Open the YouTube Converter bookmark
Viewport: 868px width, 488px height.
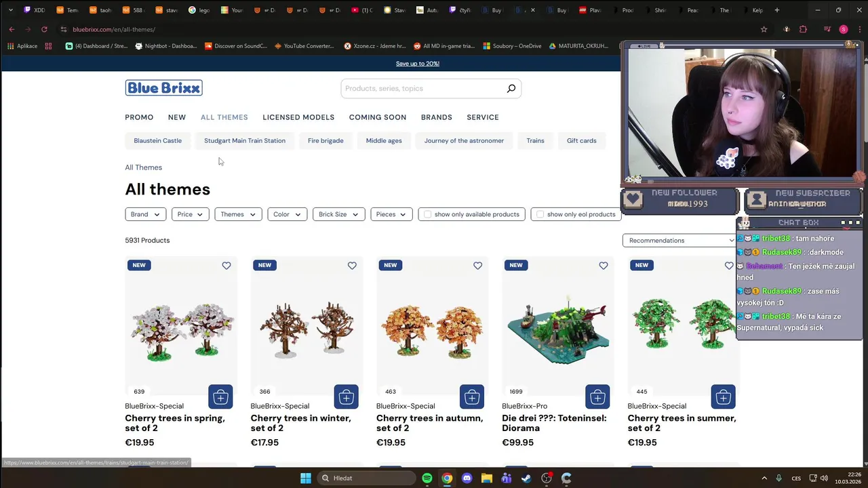[304, 46]
